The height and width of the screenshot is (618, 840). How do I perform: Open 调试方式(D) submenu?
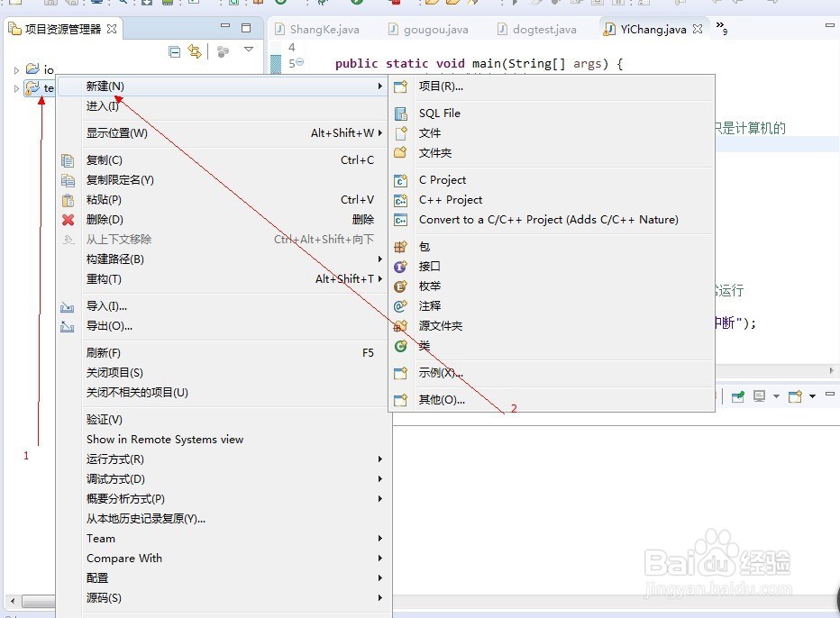click(222, 478)
